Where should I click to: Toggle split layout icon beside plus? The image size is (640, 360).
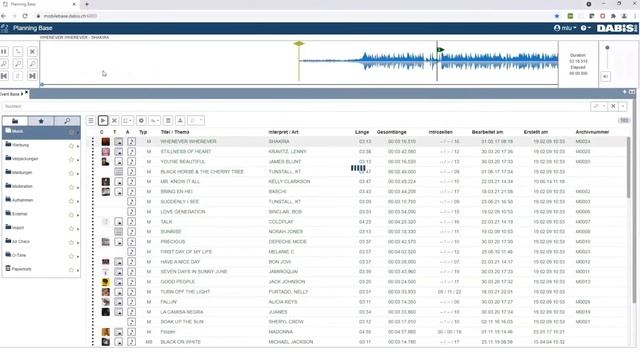point(632,92)
